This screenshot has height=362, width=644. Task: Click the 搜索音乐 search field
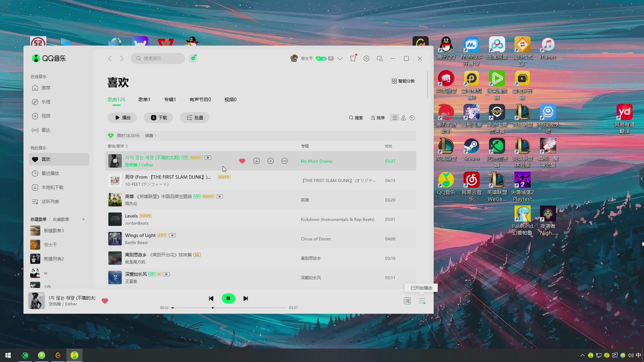[x=158, y=58]
